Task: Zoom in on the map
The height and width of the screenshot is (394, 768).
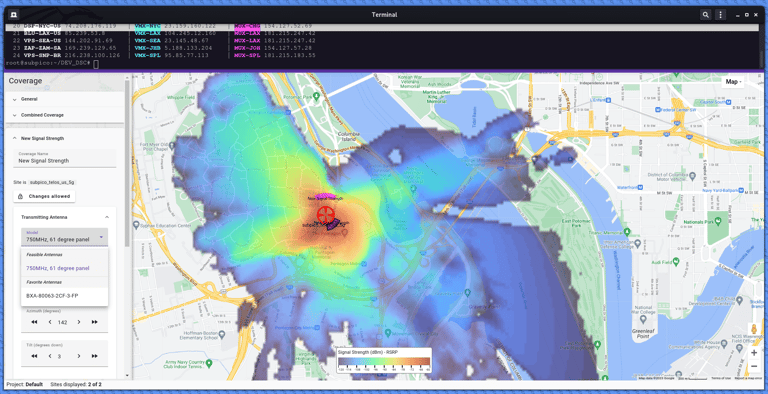Action: 754,352
